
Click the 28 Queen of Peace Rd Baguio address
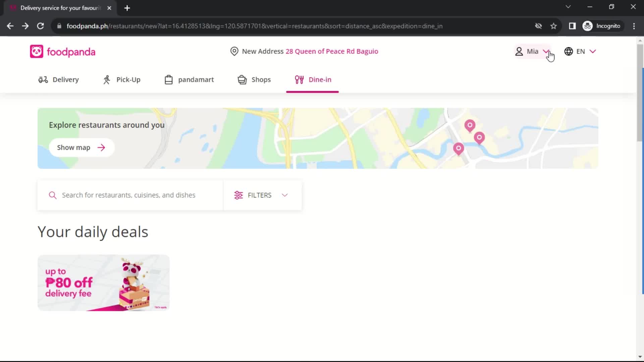pos(332,51)
